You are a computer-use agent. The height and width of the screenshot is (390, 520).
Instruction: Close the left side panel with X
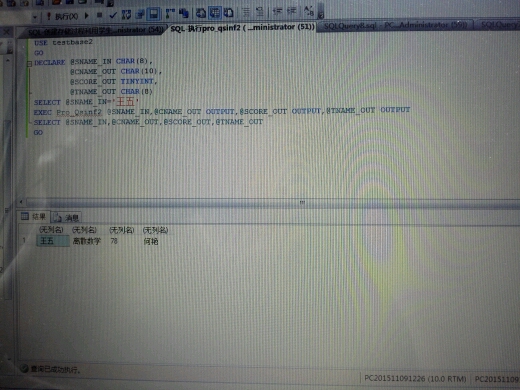tap(6, 32)
